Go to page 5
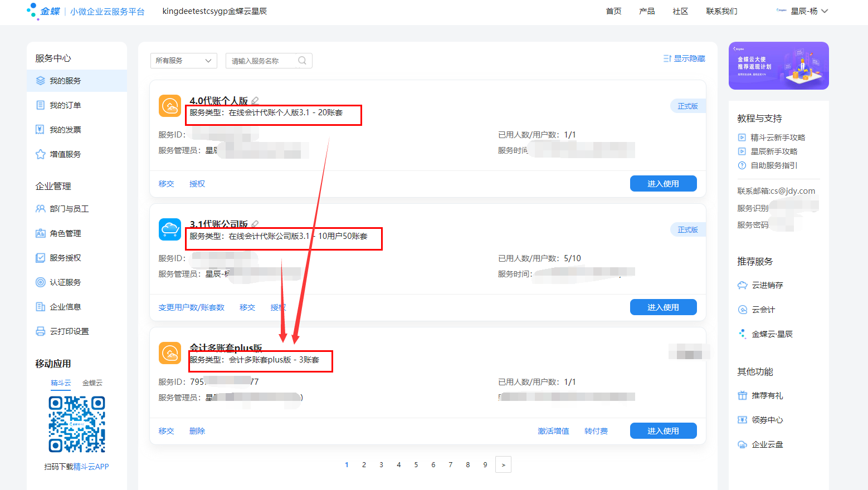This screenshot has height=490, width=868. [x=416, y=465]
